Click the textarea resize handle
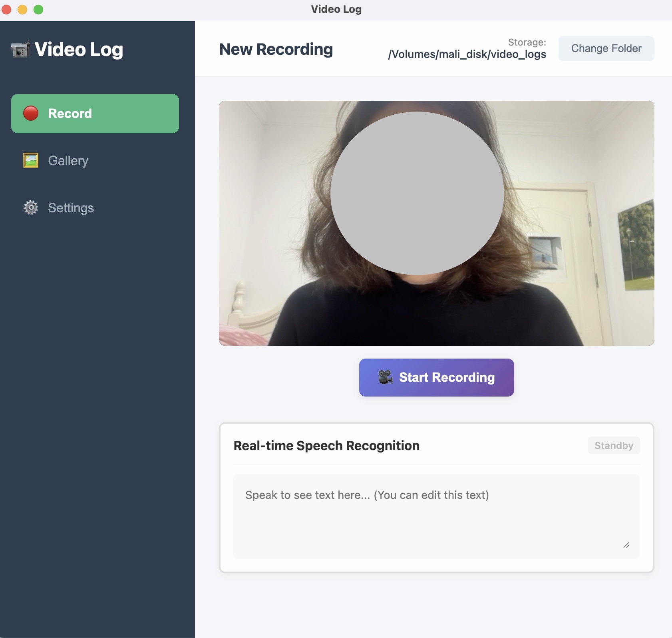This screenshot has height=638, width=672. 627,545
